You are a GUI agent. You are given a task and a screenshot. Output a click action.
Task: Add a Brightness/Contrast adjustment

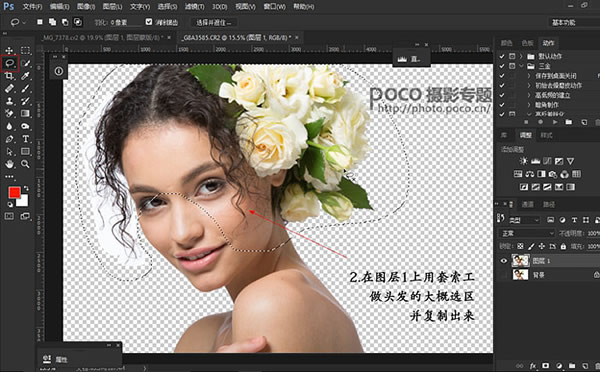[x=523, y=161]
